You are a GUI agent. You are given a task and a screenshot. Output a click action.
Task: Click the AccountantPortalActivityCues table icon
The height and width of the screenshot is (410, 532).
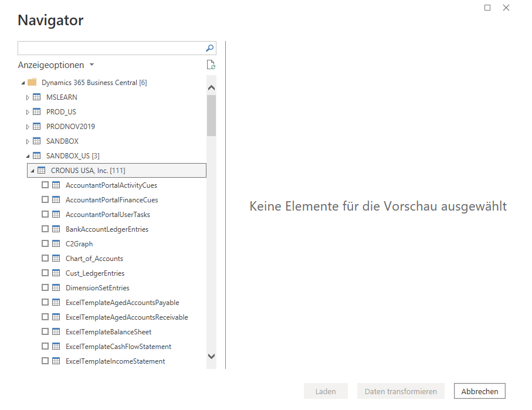(56, 185)
